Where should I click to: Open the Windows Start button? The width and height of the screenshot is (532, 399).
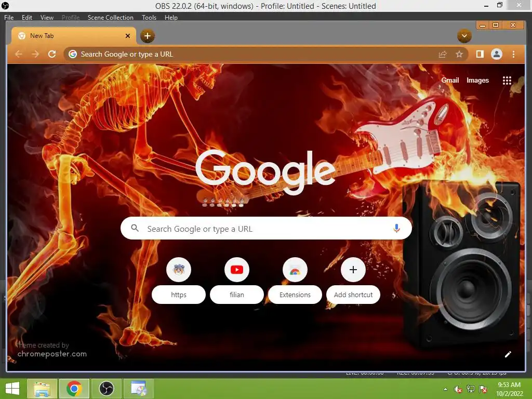point(12,389)
